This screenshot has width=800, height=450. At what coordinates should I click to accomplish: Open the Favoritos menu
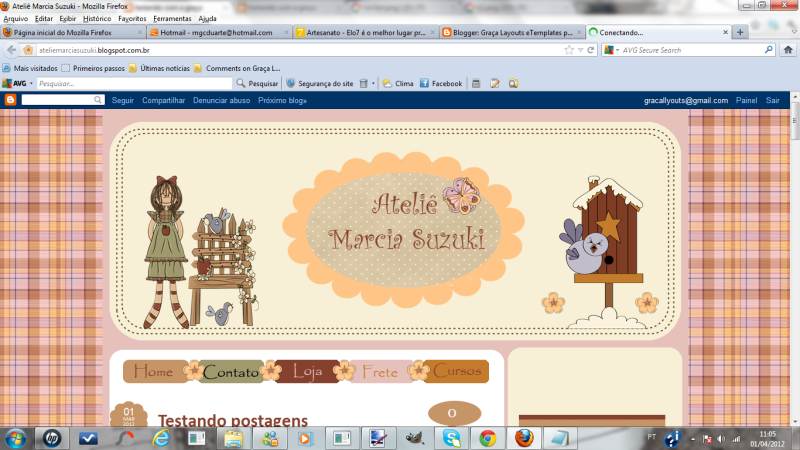click(x=132, y=18)
